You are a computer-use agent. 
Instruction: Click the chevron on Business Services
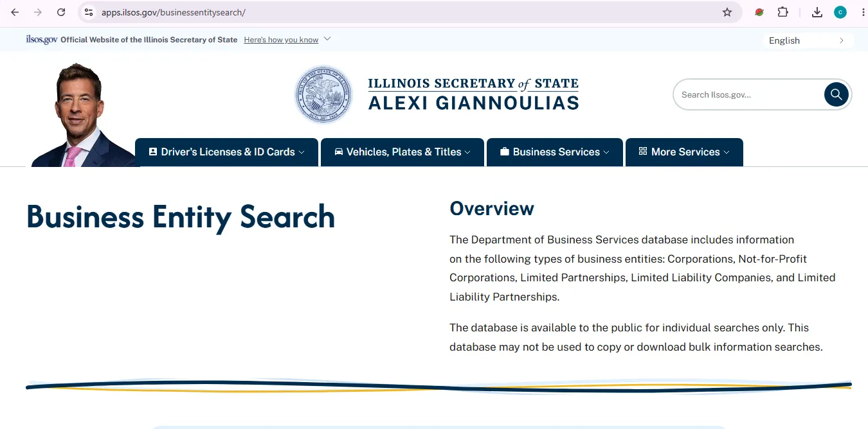pos(606,153)
